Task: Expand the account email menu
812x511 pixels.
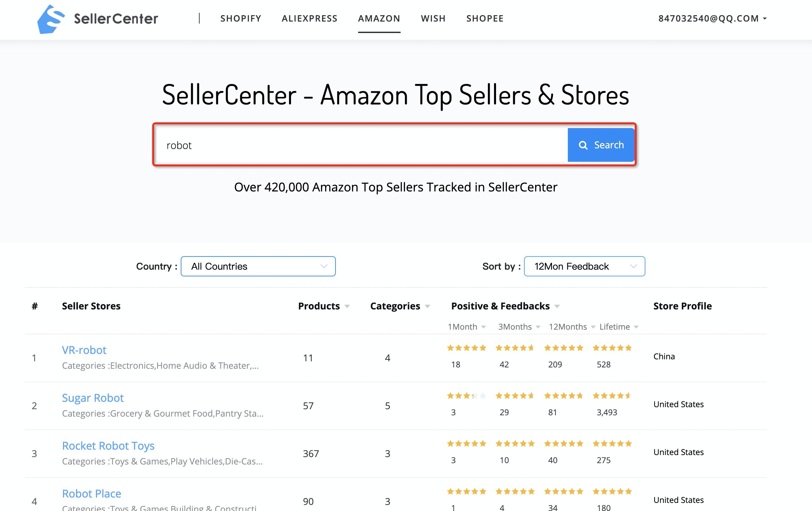Action: (x=712, y=19)
